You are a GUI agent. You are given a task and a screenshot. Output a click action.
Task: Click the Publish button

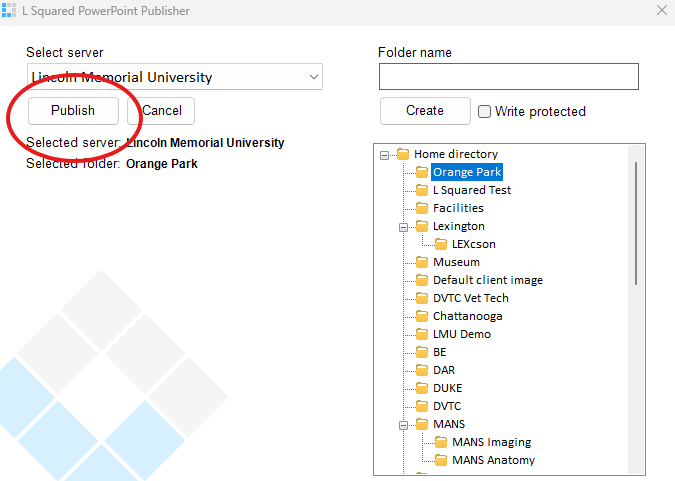73,111
